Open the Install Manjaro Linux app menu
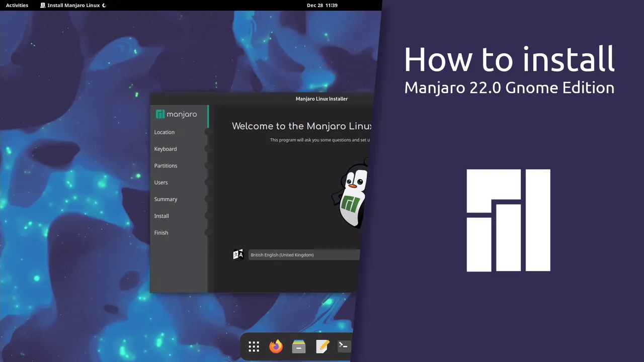Viewport: 644px width, 362px height. (x=73, y=6)
